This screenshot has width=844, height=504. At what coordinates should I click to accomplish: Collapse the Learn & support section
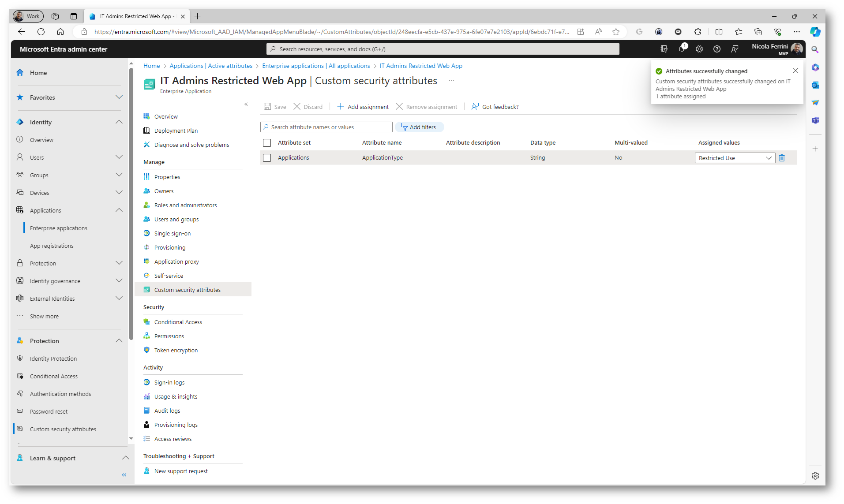pos(125,458)
